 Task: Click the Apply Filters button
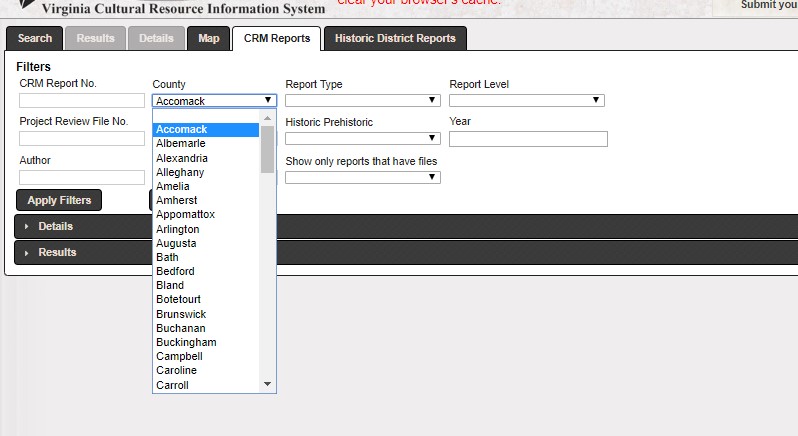click(x=59, y=200)
